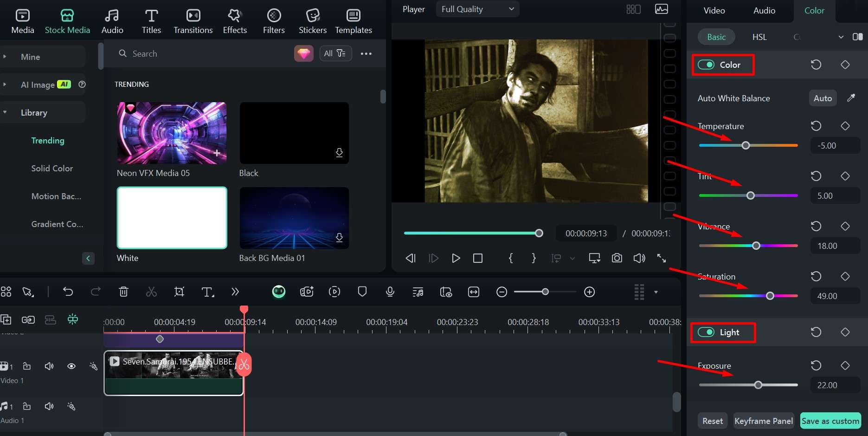Open the Text tool from timeline toolbar

(207, 292)
